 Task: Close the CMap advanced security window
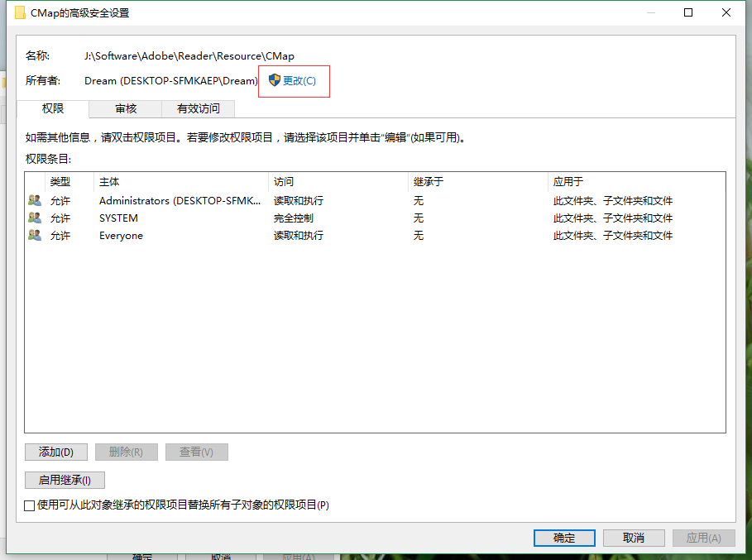(x=726, y=12)
